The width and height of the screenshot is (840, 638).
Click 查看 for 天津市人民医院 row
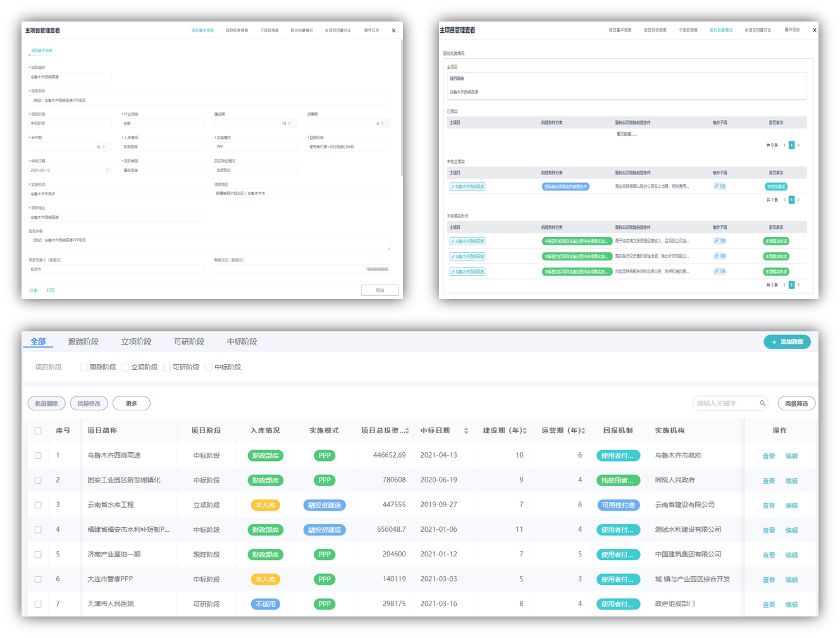(769, 604)
